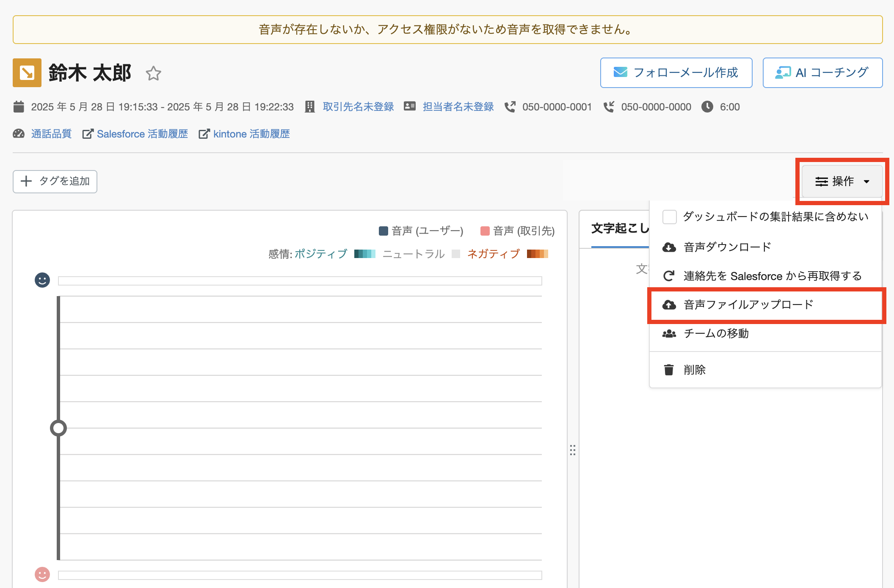Select チームの移動 menu entry
The height and width of the screenshot is (588, 894).
(x=716, y=334)
